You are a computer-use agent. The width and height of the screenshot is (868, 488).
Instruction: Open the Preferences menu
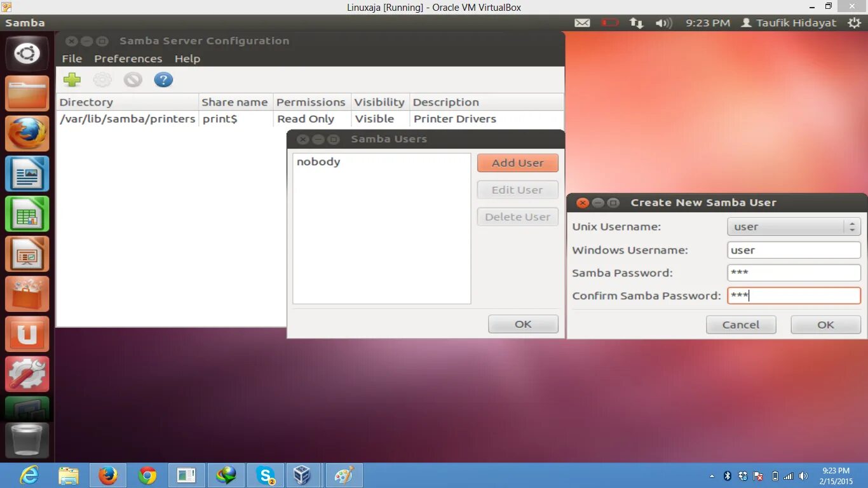pos(128,58)
